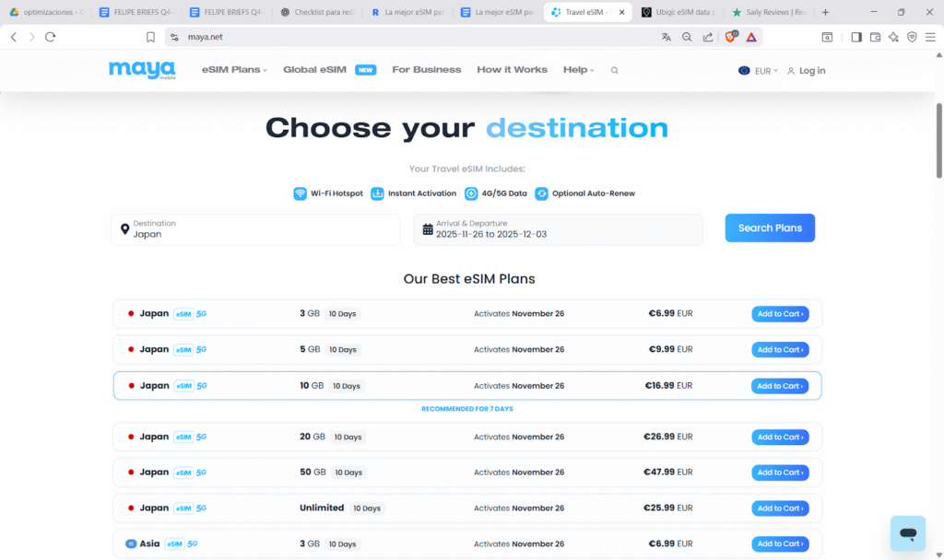Click the Search Plans button
The height and width of the screenshot is (560, 944).
(770, 228)
